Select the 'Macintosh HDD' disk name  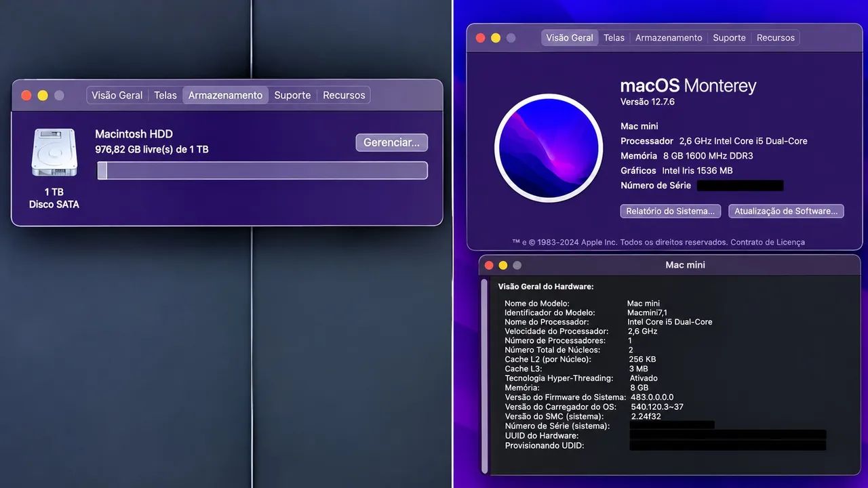[134, 134]
